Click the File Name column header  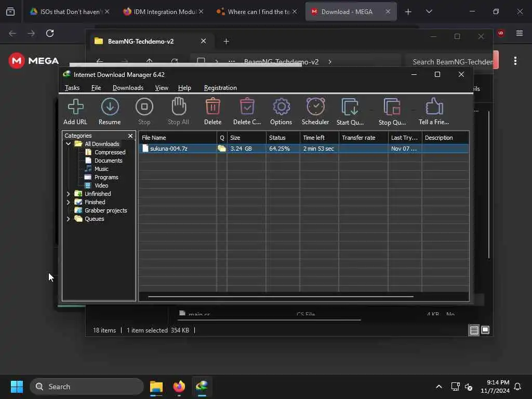178,138
